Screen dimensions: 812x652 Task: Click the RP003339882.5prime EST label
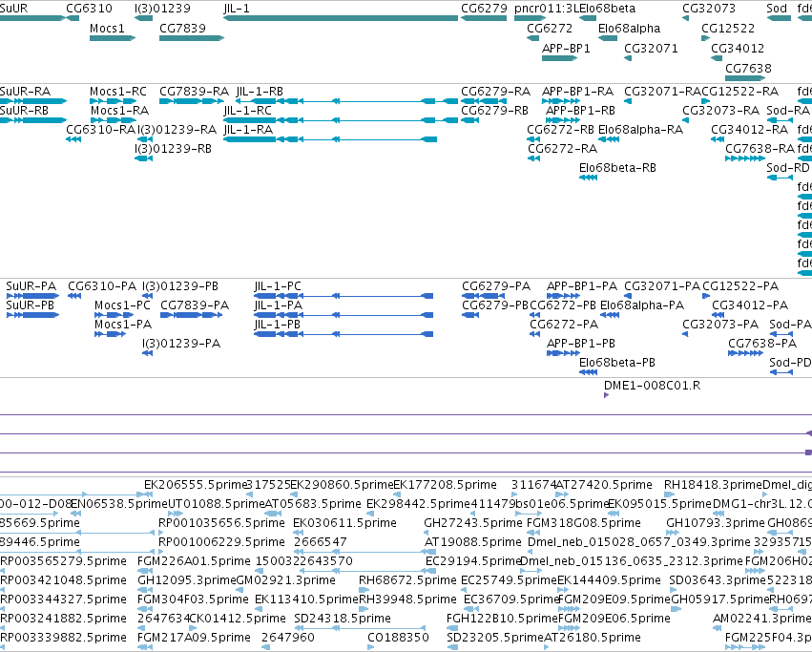tap(63, 638)
